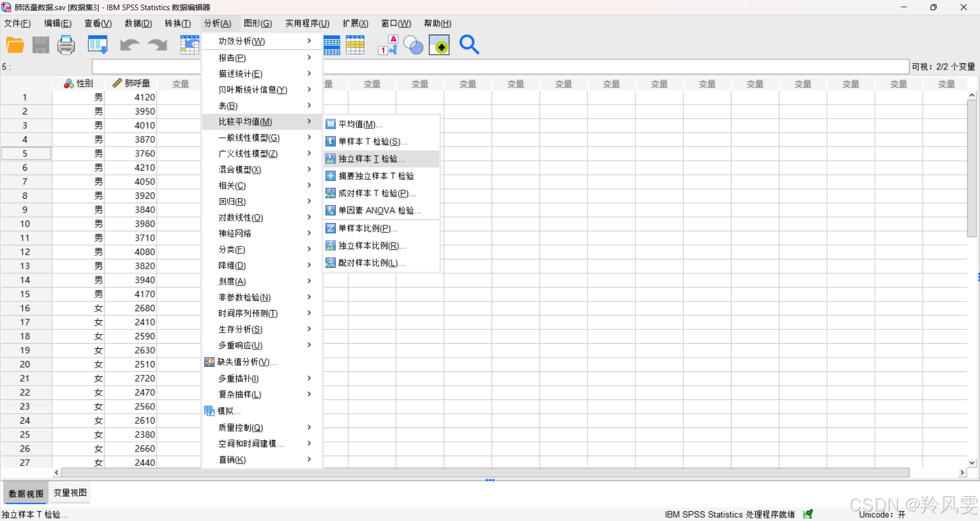Open 时间序列预测(T) menu entry
The image size is (980, 521).
pos(262,313)
